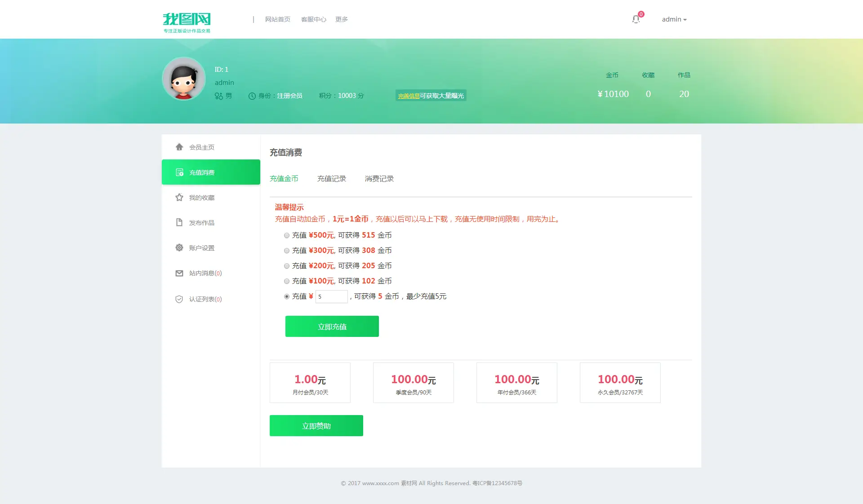Open 会员主页 home icon in sidebar
863x504 pixels.
point(179,147)
